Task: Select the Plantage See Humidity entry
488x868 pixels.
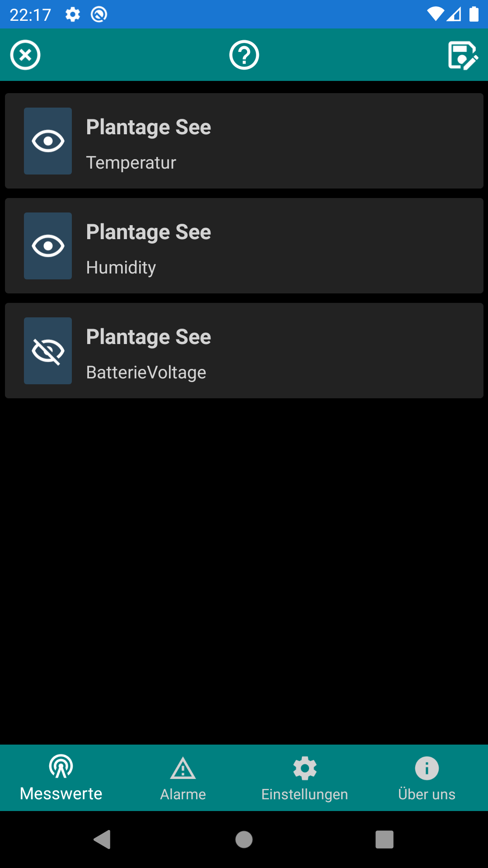Action: pyautogui.click(x=244, y=246)
